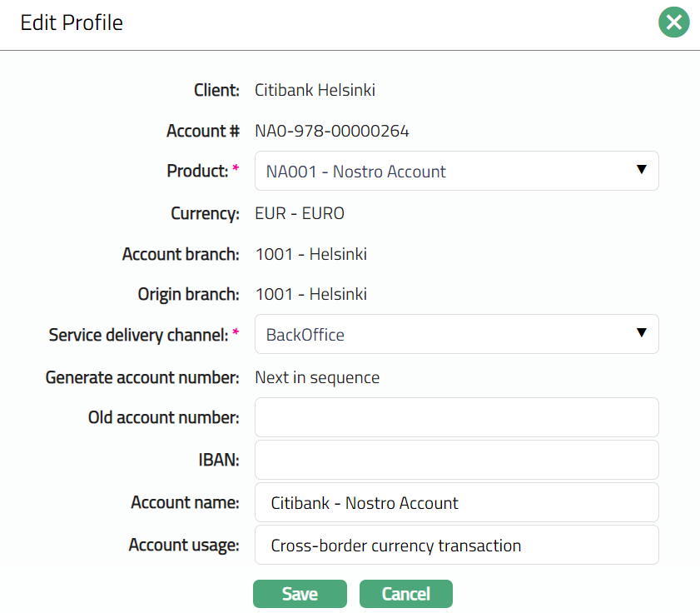Click the IBAN field label
Image resolution: width=700 pixels, height=613 pixels.
coord(219,460)
